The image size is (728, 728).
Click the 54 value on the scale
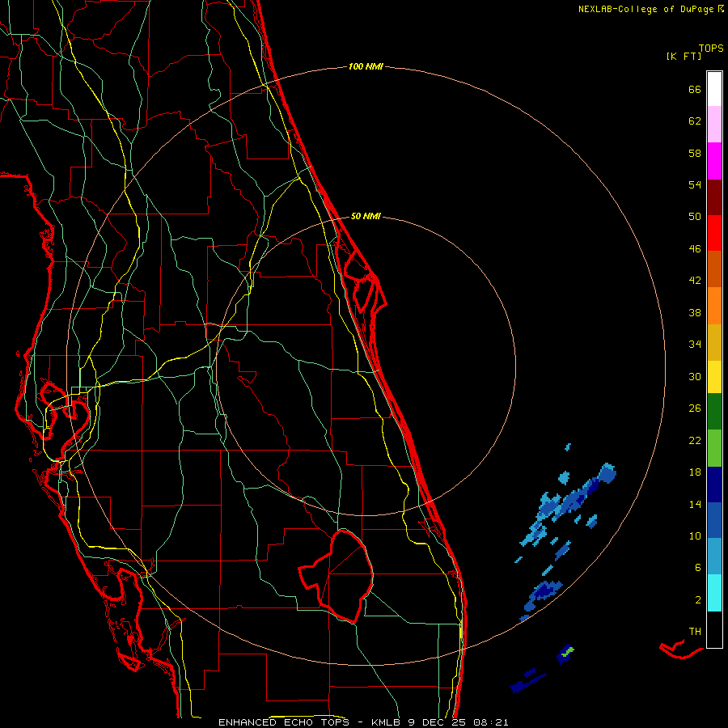tap(695, 184)
